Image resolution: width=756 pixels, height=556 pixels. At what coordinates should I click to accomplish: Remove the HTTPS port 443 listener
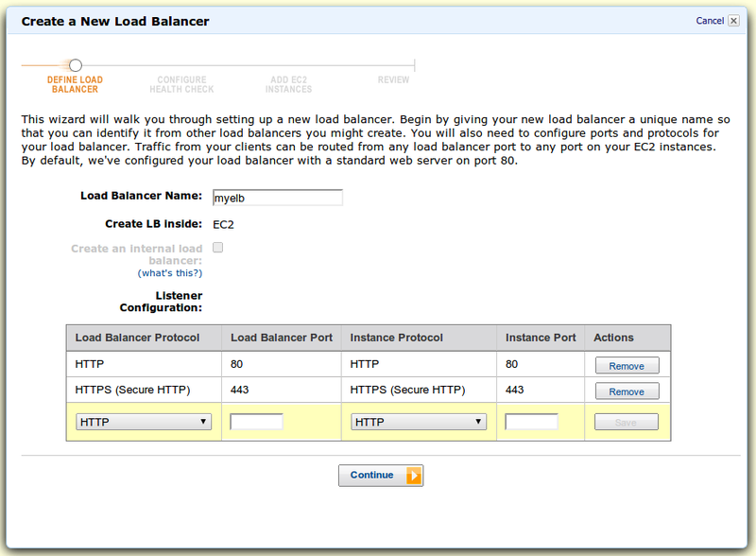pyautogui.click(x=627, y=391)
